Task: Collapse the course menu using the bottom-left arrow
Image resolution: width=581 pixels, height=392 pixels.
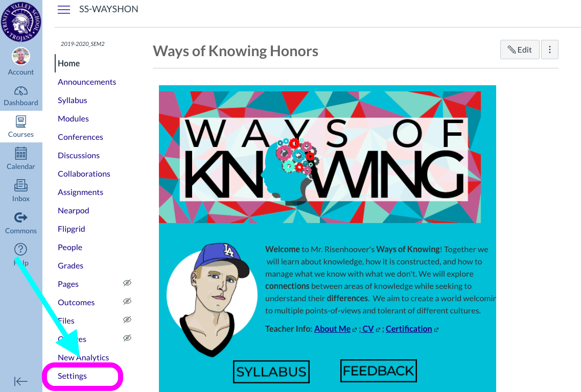Action: tap(20, 381)
